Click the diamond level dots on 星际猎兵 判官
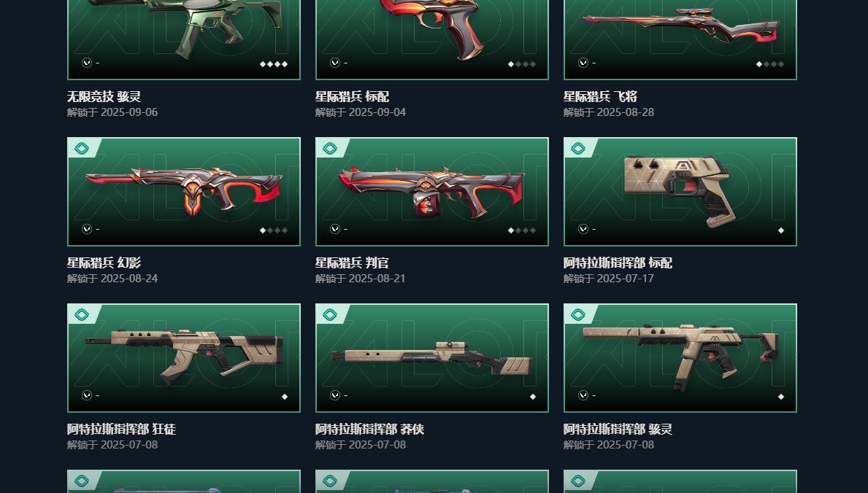The image size is (868, 493). (522, 230)
